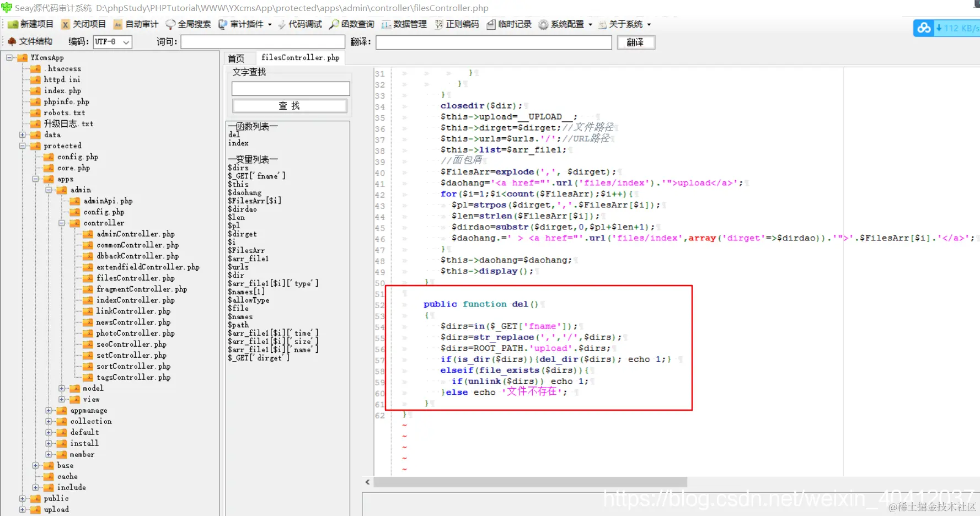Click the 翻译 translate button
This screenshot has width=980, height=516.
pyautogui.click(x=635, y=42)
